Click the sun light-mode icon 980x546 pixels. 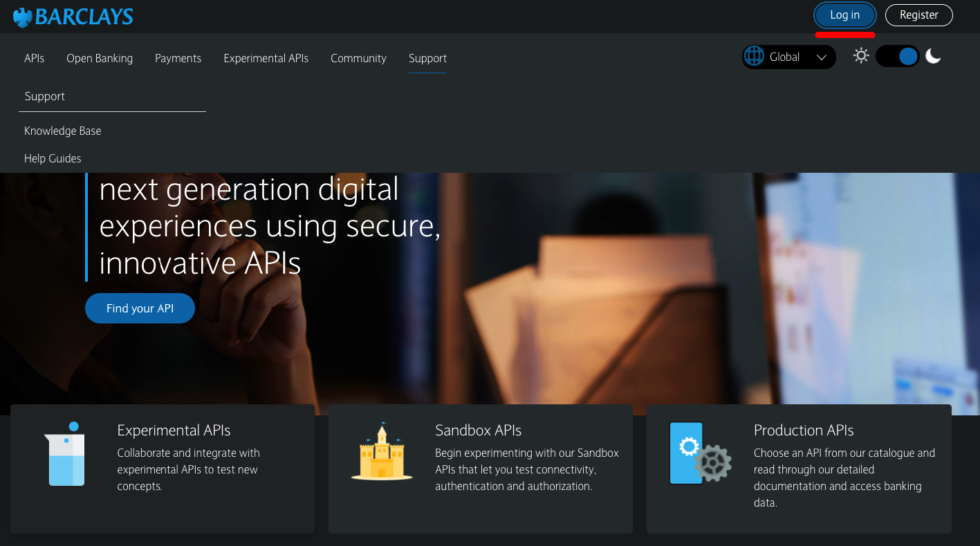coord(861,56)
